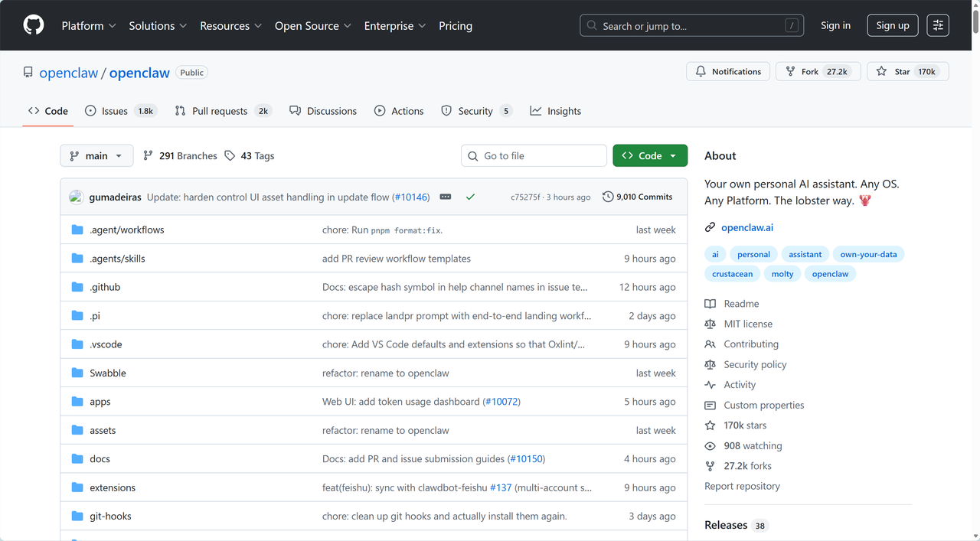Star the openclaw repository
Screen dimensions: 980x541
click(908, 71)
